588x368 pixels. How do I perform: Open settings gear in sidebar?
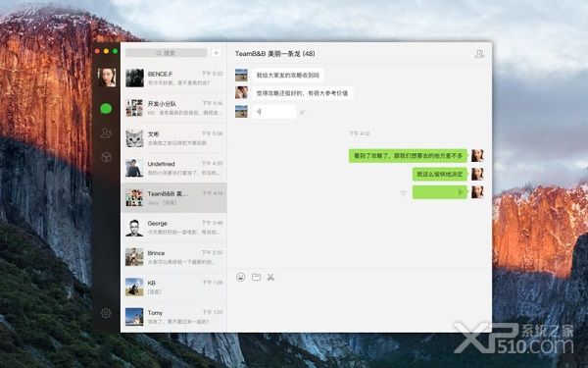(106, 313)
